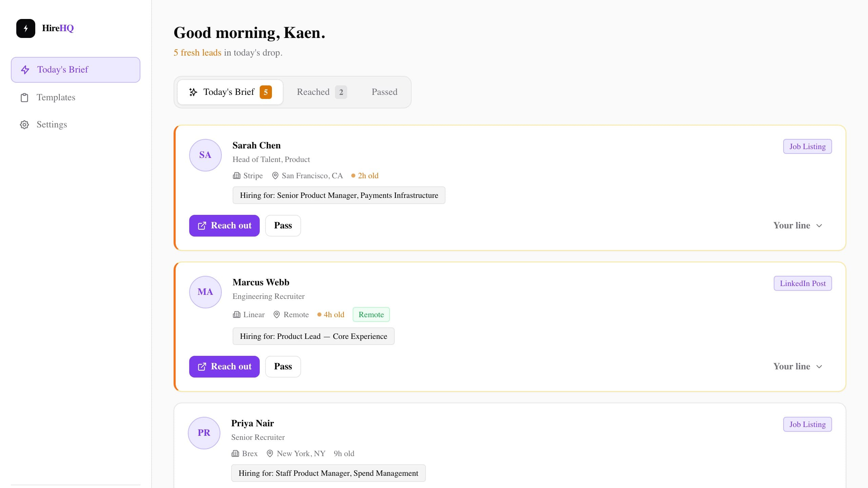The image size is (868, 488).
Task: Click the Stripe company name
Action: coord(253,176)
